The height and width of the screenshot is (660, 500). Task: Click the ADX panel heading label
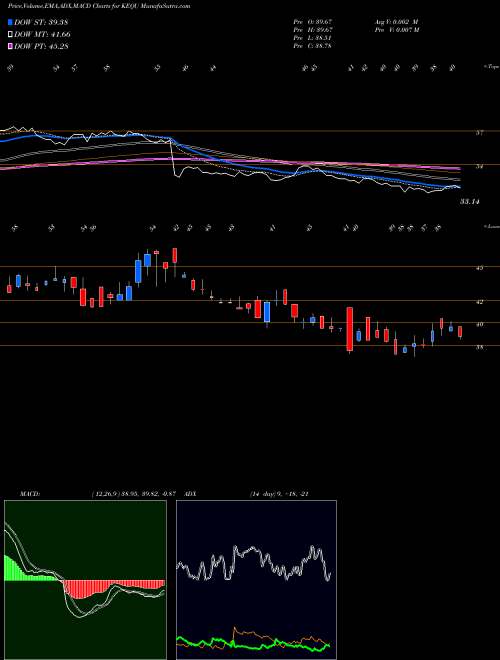point(191,494)
